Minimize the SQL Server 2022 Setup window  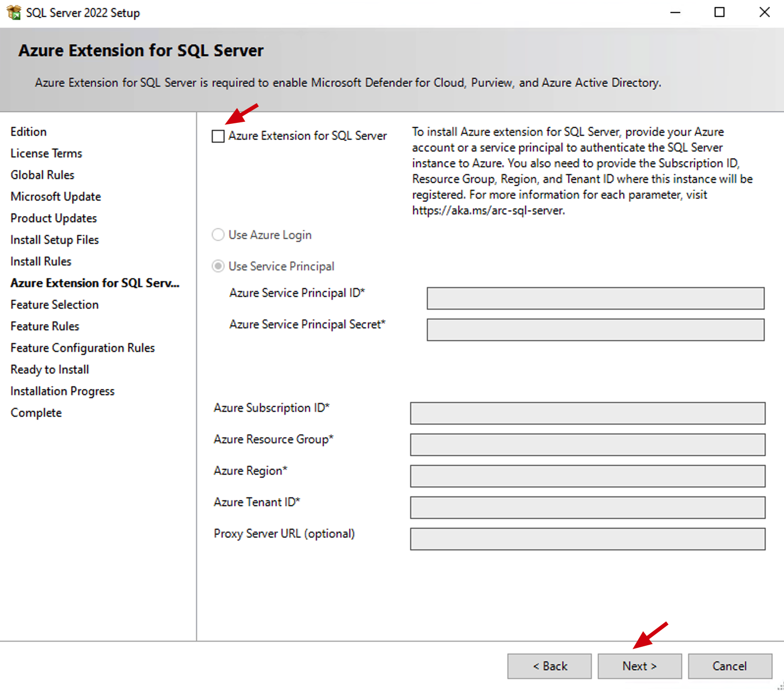675,12
